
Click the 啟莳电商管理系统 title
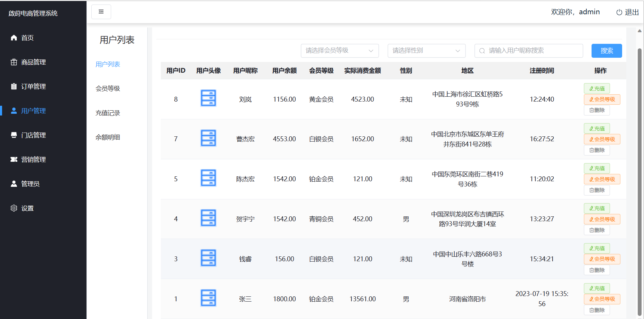33,14
